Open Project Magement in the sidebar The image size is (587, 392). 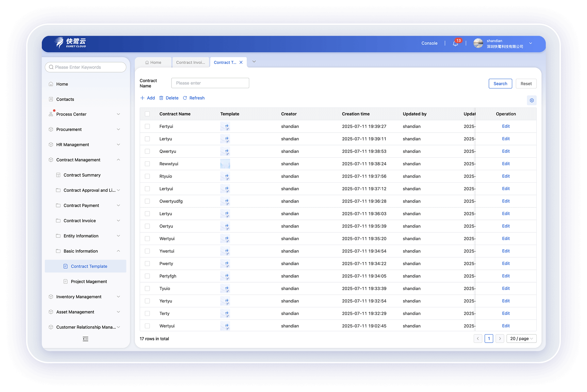coord(89,282)
